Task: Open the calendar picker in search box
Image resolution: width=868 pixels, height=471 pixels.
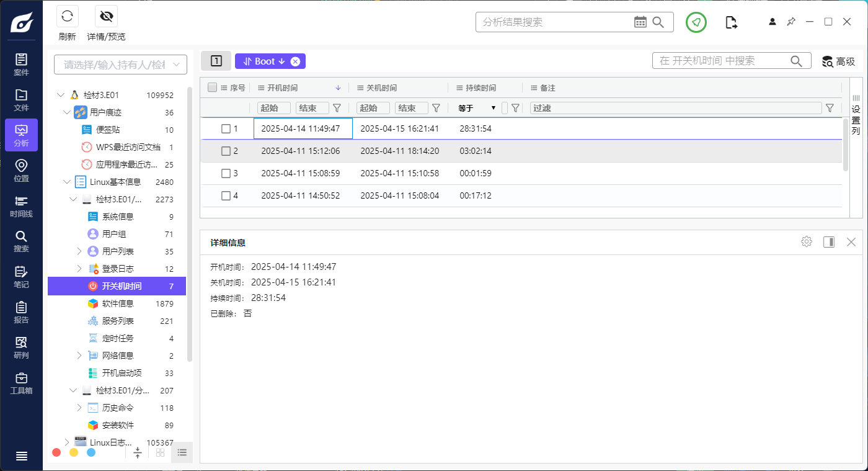Action: [x=640, y=22]
